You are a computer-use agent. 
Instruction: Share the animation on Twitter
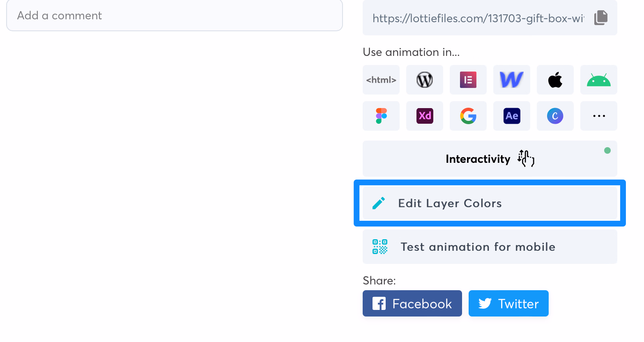click(x=508, y=303)
